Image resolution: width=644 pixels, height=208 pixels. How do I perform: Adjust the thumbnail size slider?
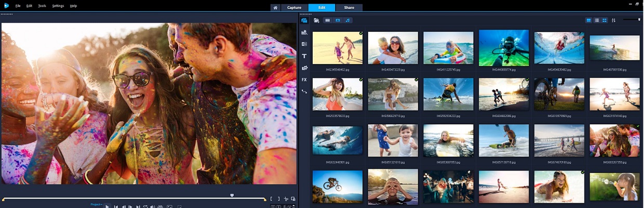(x=639, y=20)
